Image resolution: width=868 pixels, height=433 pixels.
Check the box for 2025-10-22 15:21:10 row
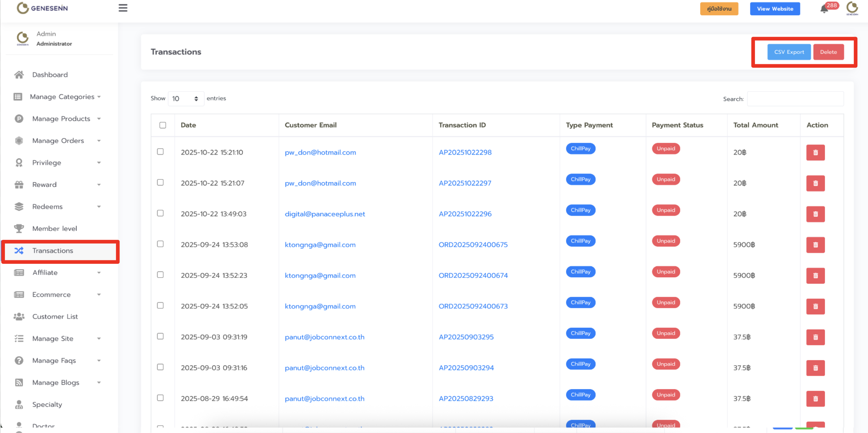click(160, 152)
